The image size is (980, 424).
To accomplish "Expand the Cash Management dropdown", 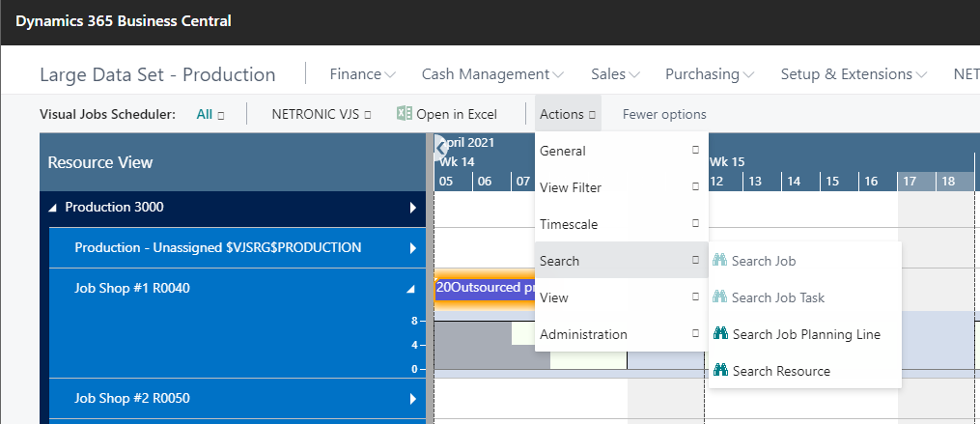I will coord(492,73).
